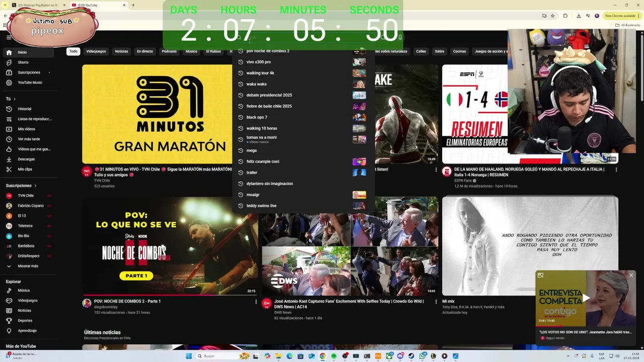Expand the miniplayer to full page
The image size is (644, 362).
click(540, 275)
